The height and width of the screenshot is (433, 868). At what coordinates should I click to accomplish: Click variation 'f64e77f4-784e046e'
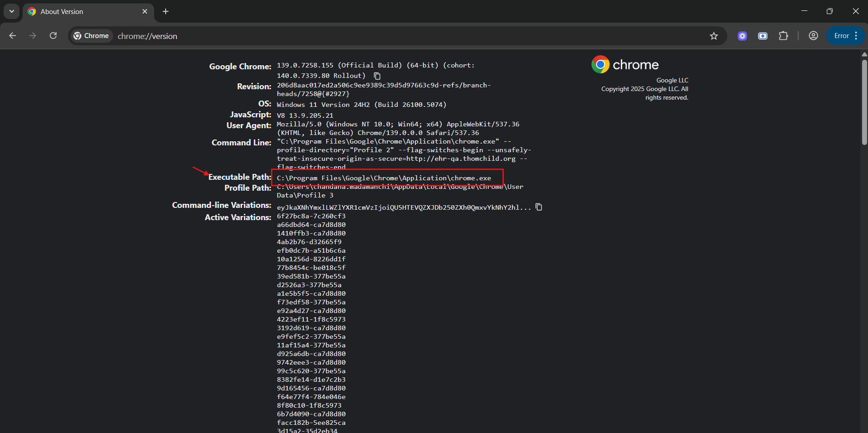pyautogui.click(x=311, y=397)
